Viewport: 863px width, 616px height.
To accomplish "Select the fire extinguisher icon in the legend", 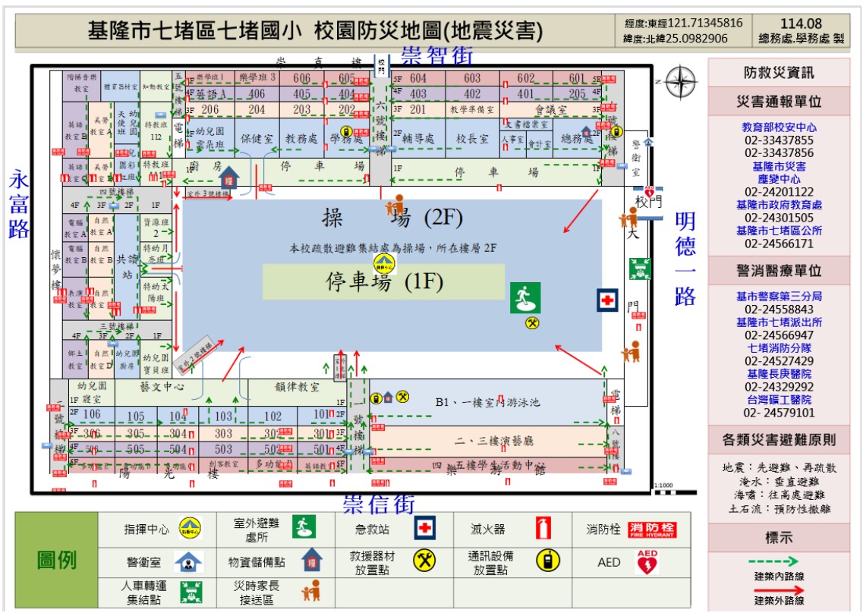I will pos(543,527).
